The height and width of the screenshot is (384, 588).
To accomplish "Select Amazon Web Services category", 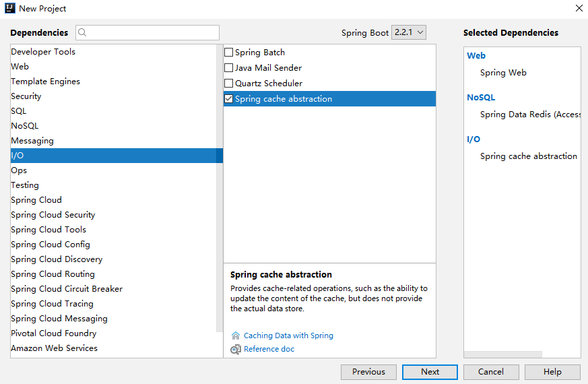I will [x=113, y=348].
